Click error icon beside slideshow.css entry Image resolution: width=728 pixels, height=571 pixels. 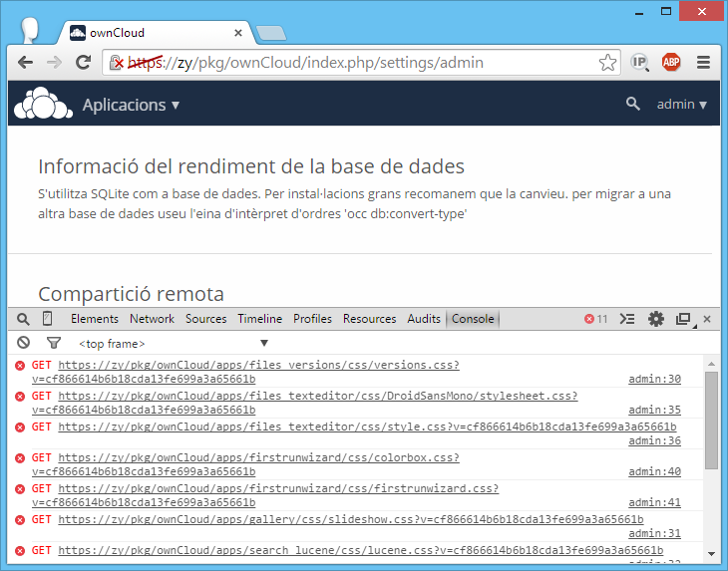click(20, 520)
